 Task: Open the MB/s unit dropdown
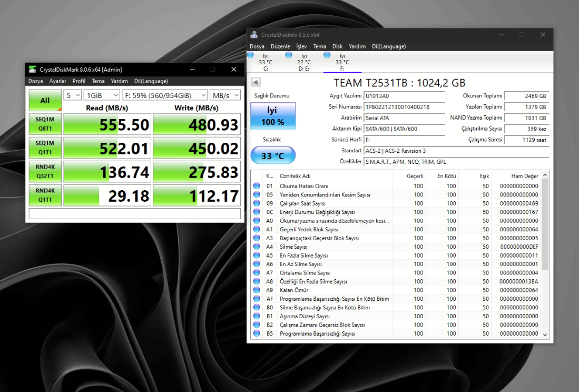pyautogui.click(x=225, y=95)
